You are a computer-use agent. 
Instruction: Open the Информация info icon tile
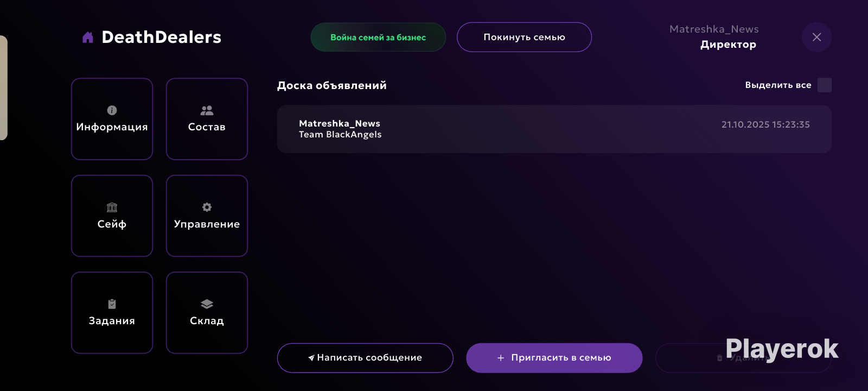(112, 119)
